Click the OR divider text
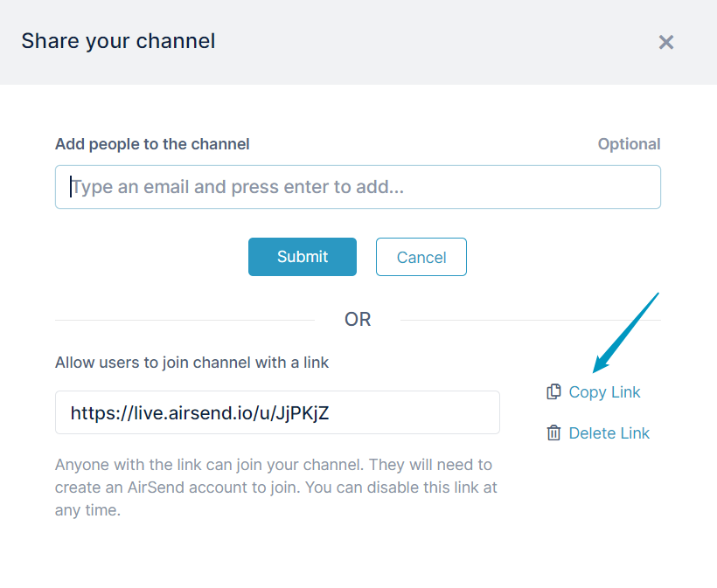This screenshot has width=717, height=588. pos(358,320)
